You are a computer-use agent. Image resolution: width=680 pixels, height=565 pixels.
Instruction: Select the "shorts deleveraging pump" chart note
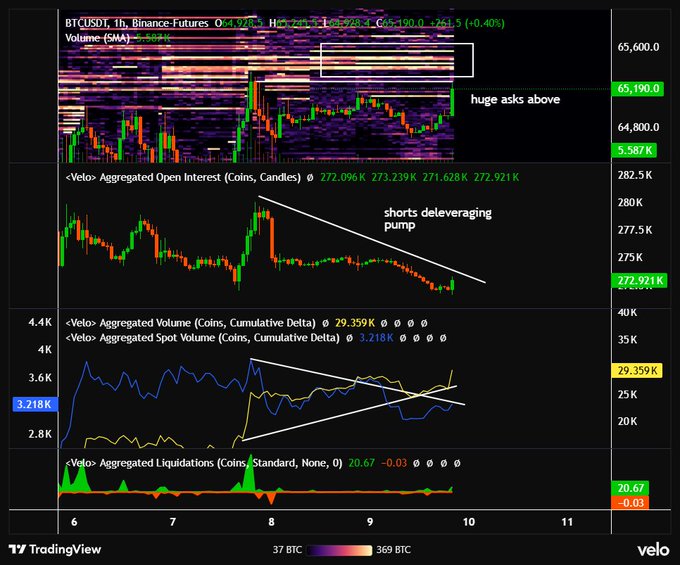(438, 219)
